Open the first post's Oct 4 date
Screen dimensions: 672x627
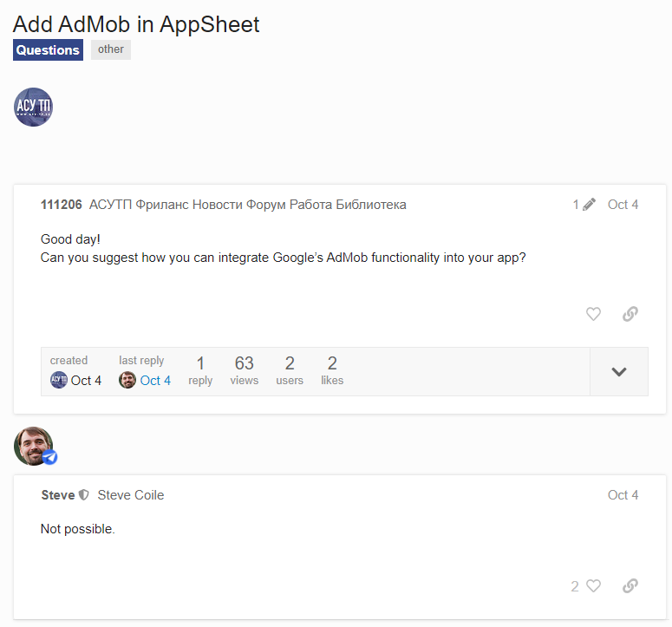point(623,205)
